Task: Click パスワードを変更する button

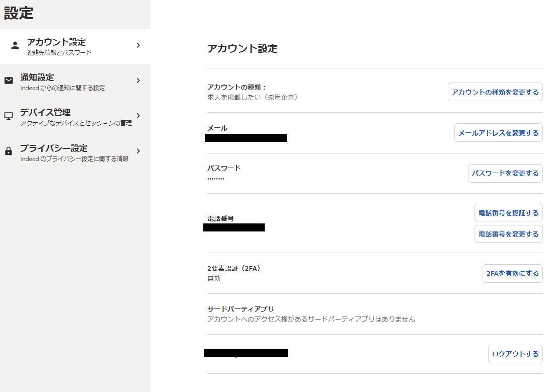Action: [505, 173]
